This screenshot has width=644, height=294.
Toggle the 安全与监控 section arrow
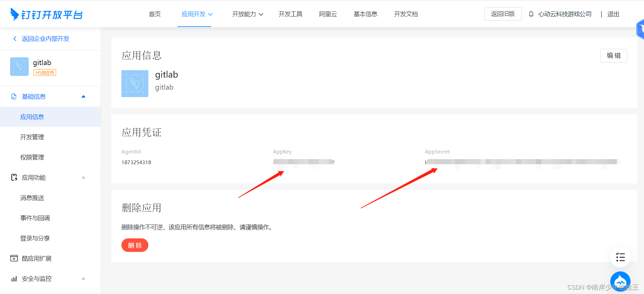(83, 278)
